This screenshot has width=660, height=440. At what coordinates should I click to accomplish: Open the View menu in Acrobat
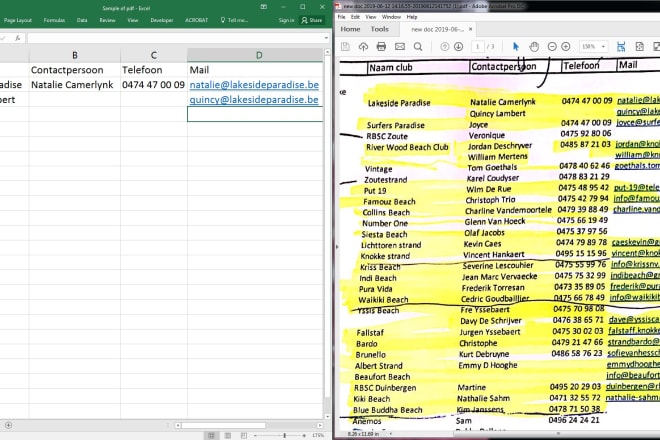[x=370, y=17]
